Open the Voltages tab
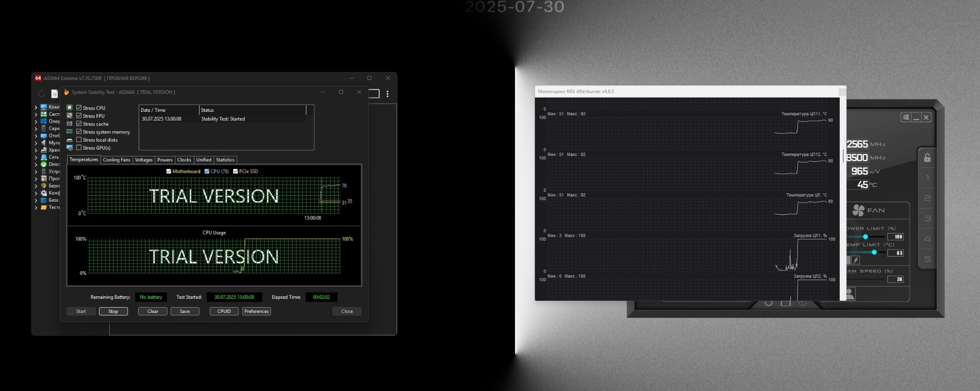The image size is (980, 391). 144,160
